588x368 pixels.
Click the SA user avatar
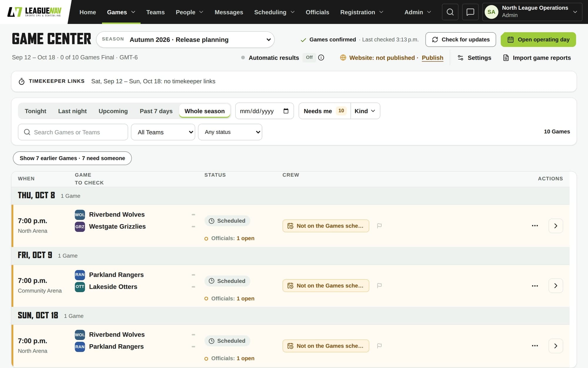[x=491, y=12]
